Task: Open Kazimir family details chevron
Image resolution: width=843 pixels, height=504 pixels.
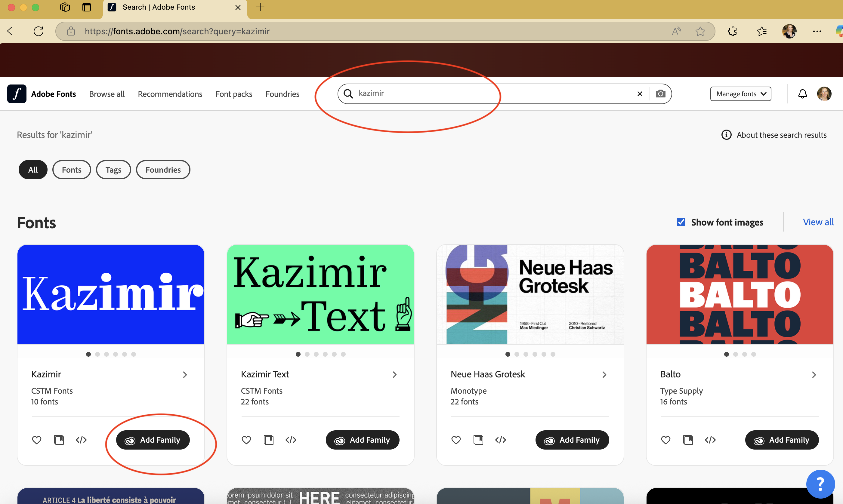Action: point(185,375)
